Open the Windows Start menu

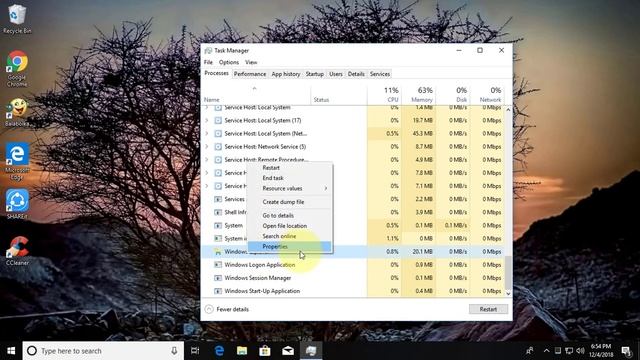tap(11, 351)
